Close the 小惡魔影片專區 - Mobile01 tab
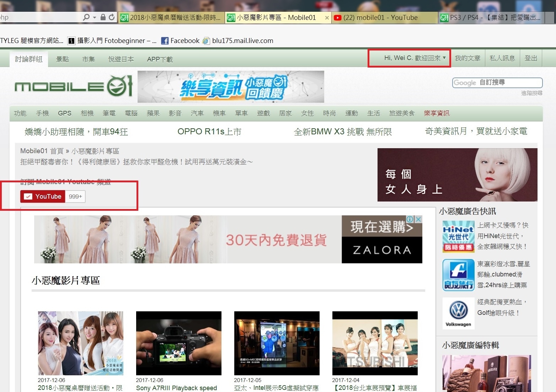The height and width of the screenshot is (392, 556). click(x=327, y=17)
